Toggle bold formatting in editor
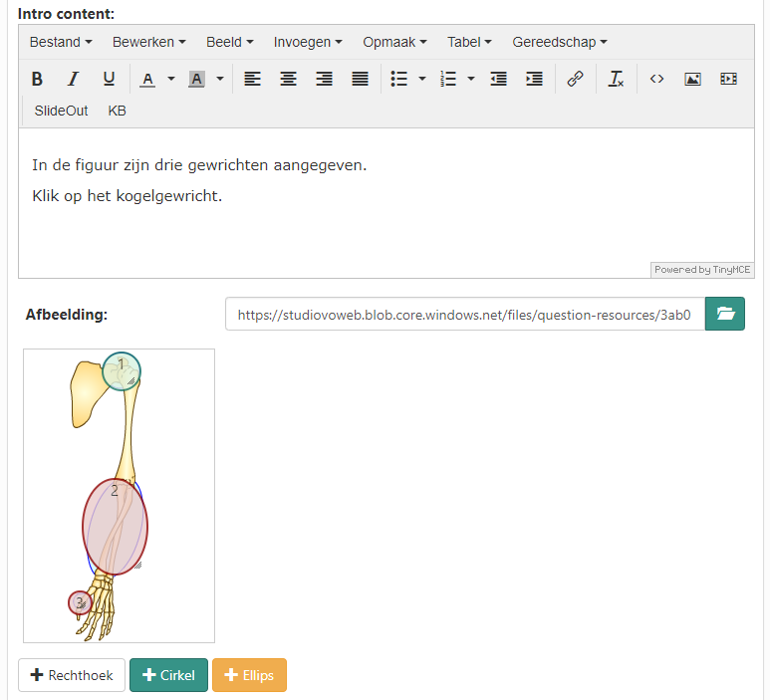 (x=37, y=79)
